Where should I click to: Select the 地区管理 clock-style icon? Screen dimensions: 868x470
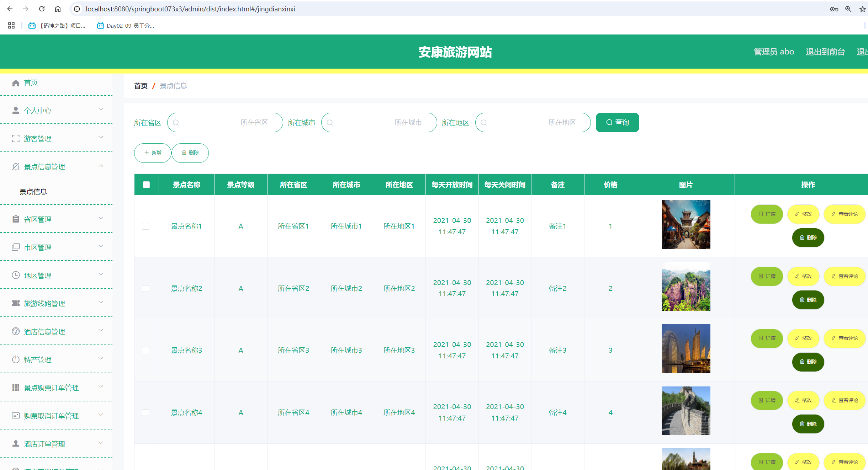16,275
